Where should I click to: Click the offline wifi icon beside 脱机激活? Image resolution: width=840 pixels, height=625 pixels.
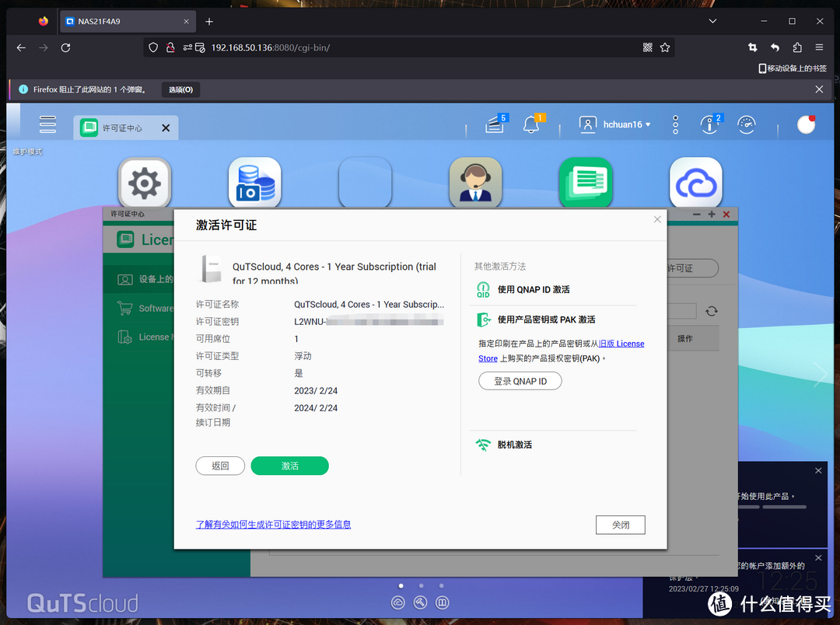coord(483,445)
